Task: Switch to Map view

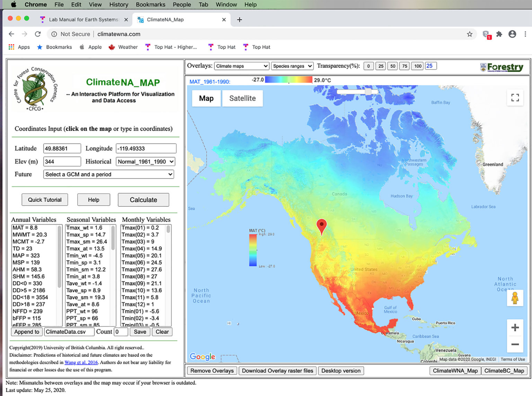Action: coord(206,98)
